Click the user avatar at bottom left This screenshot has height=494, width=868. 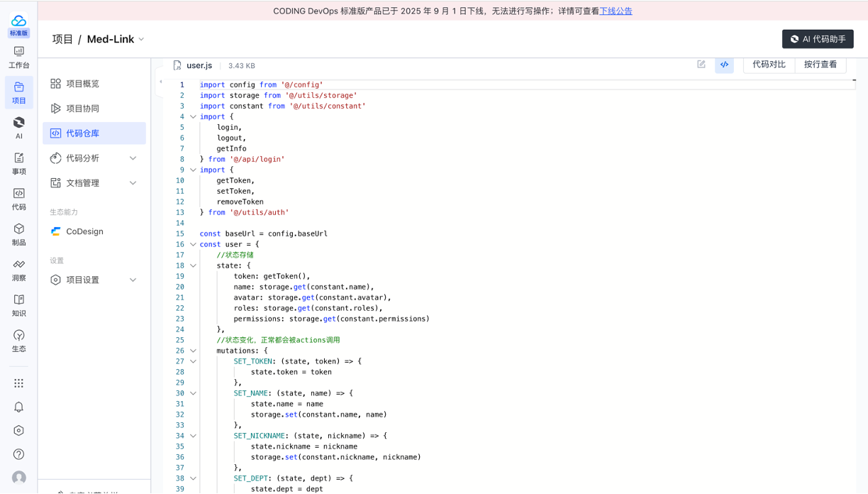(x=19, y=478)
